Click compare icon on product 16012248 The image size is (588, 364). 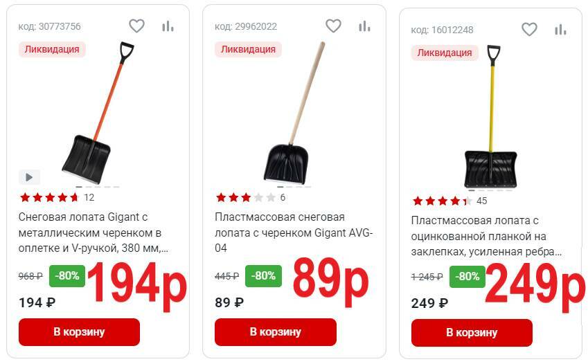tap(560, 30)
